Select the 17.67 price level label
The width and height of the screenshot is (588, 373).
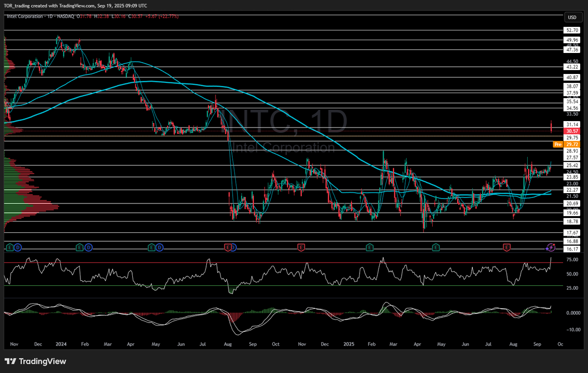(x=572, y=232)
